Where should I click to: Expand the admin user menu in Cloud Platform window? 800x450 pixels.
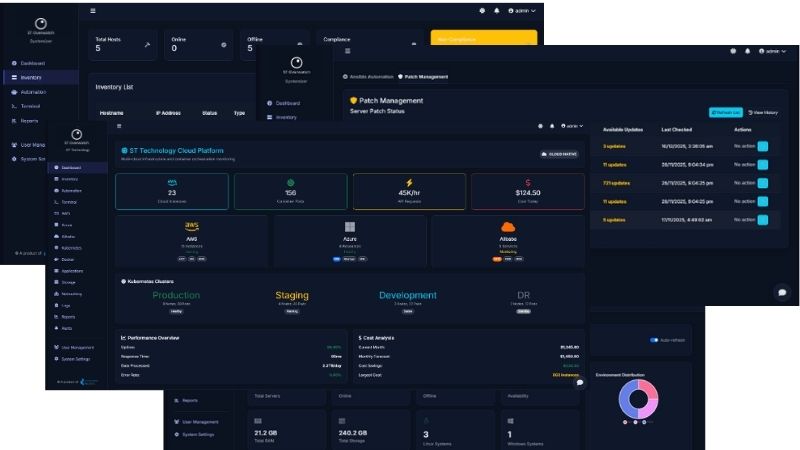tap(573, 127)
